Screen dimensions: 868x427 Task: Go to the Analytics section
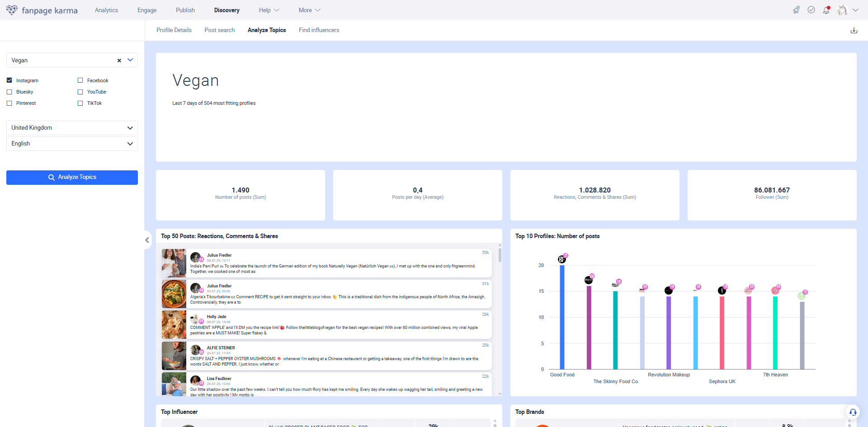pyautogui.click(x=106, y=10)
